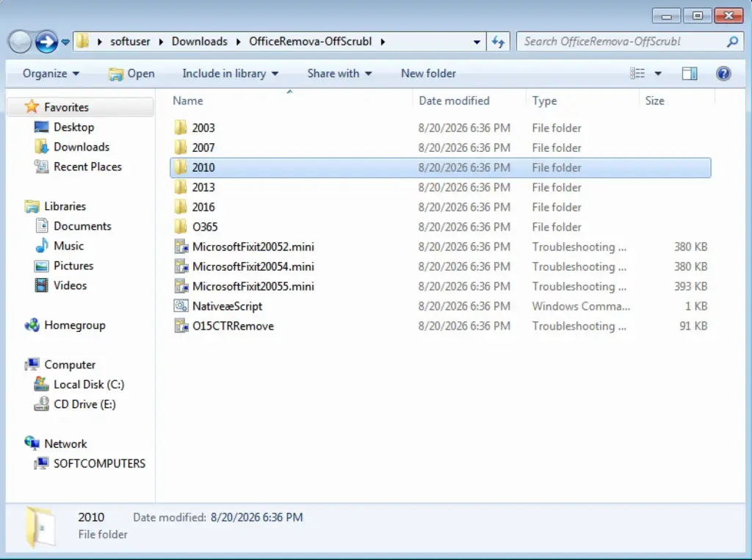Screen dimensions: 752x560
Task: Expand the arrow after Downloads in path
Action: 239,42
